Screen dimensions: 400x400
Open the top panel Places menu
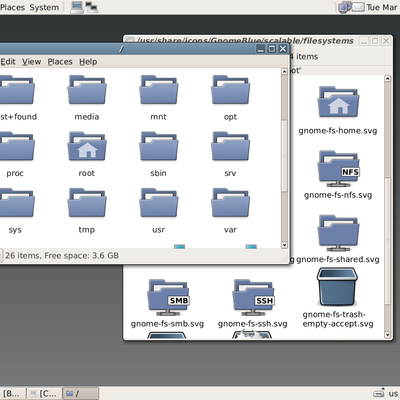(x=12, y=7)
